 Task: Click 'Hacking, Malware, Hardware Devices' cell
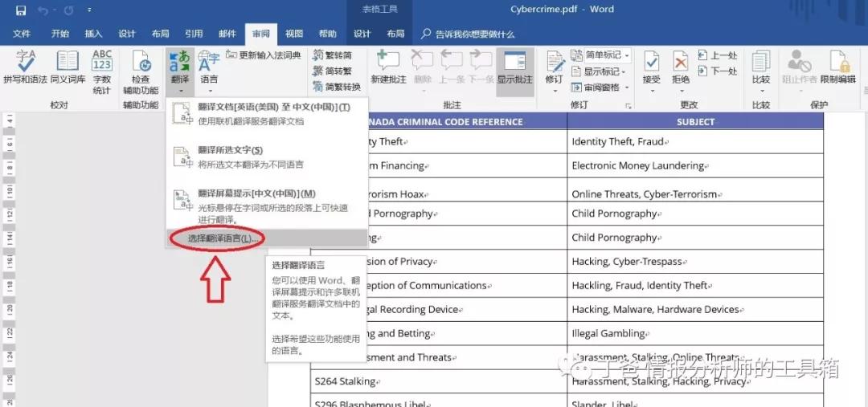coord(695,310)
